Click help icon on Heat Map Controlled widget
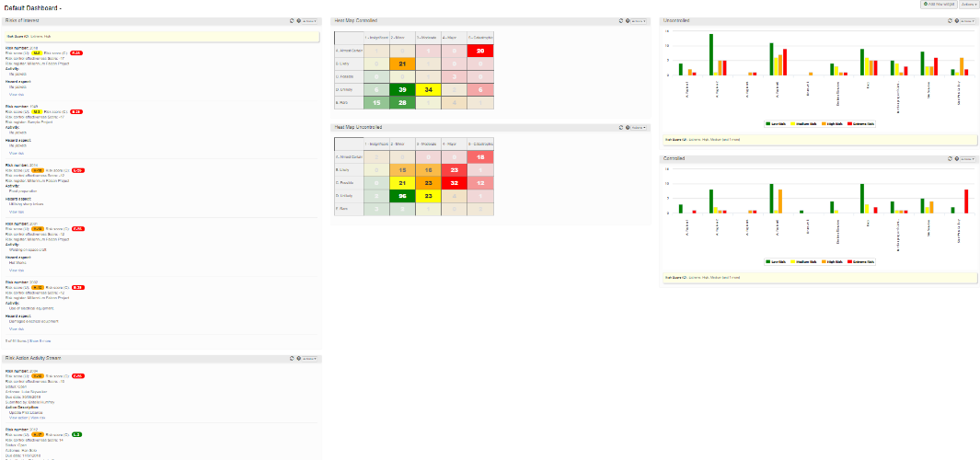 pos(627,19)
